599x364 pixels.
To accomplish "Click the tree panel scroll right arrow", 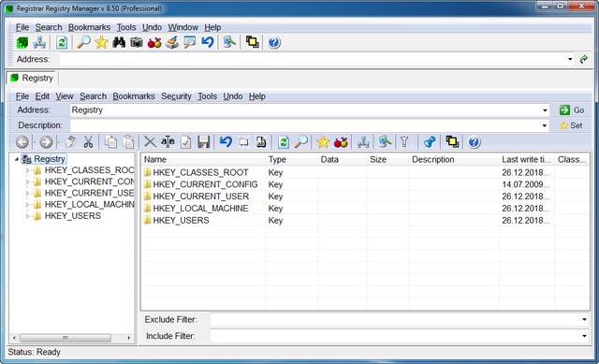I will click(x=129, y=338).
